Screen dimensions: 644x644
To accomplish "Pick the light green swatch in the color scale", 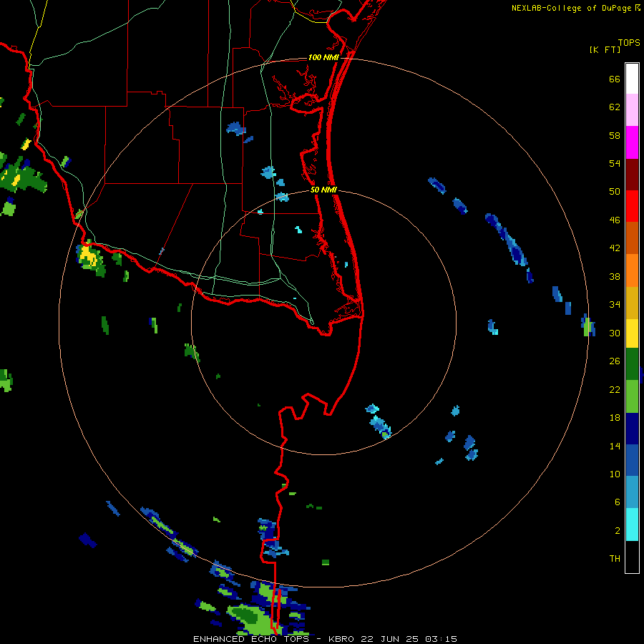I will [632, 396].
